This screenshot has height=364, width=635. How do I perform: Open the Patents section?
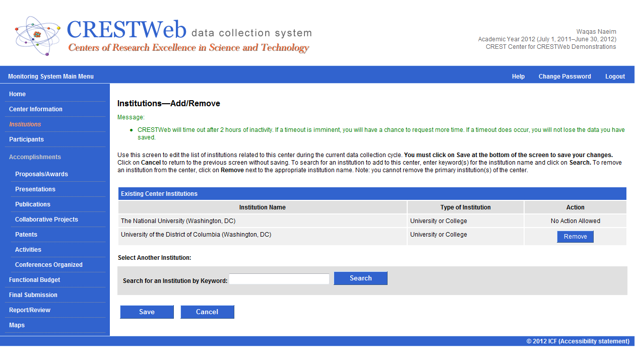pyautogui.click(x=26, y=235)
